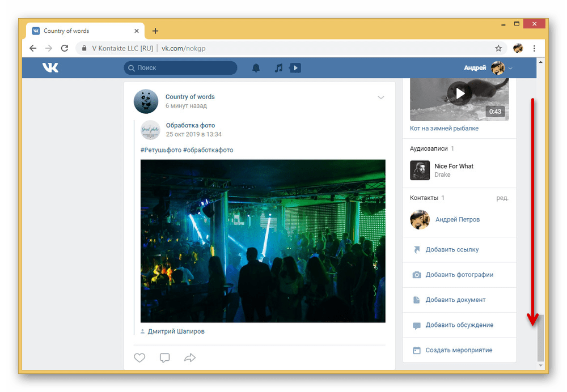Open a new browser tab

pos(155,31)
